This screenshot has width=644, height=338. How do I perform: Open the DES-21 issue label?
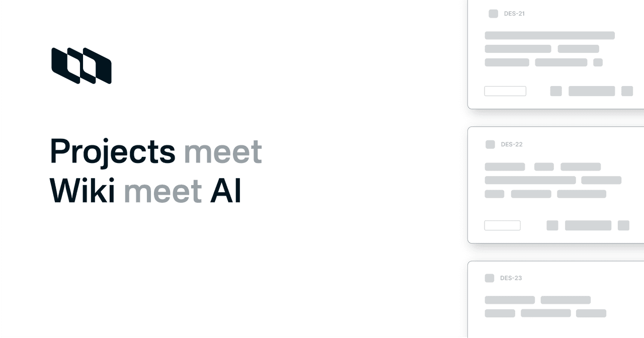514,14
